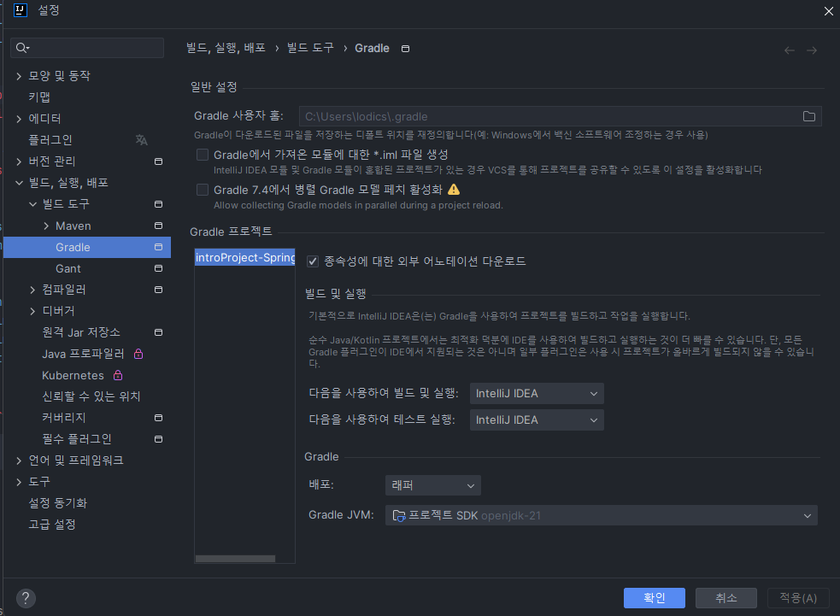This screenshot has width=840, height=616.
Task: Click project-level icon on 버전 관리 row
Action: tap(159, 161)
